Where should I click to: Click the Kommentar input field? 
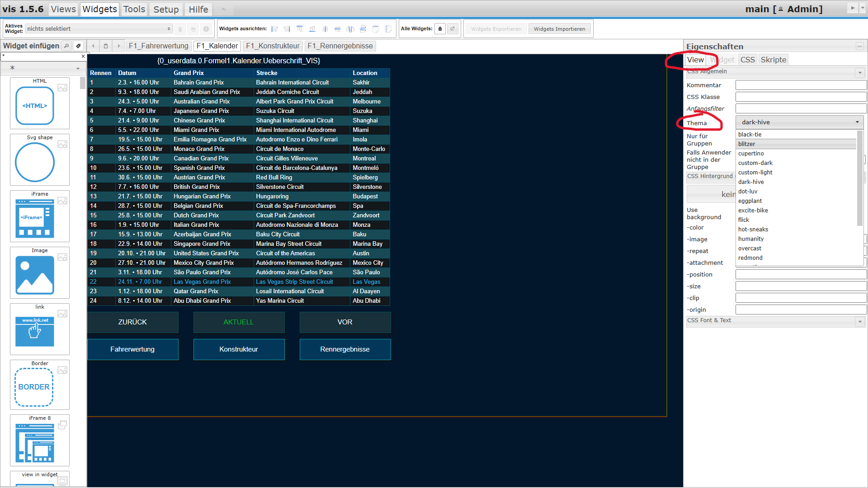pos(801,85)
